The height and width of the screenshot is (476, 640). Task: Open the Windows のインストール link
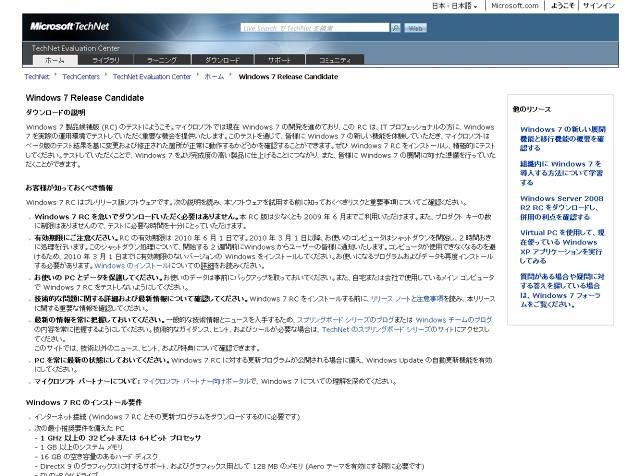point(131,266)
